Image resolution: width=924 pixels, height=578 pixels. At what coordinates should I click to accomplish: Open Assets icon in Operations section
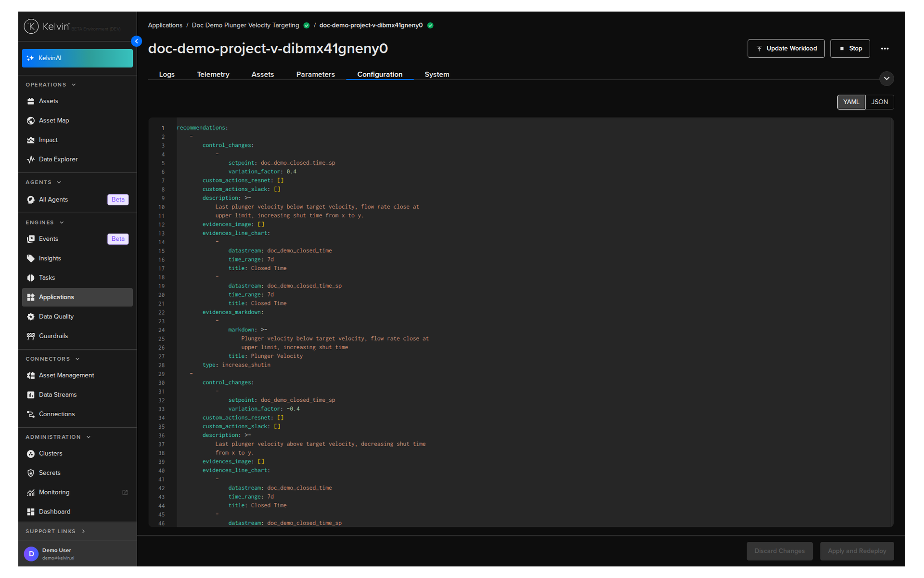[31, 101]
